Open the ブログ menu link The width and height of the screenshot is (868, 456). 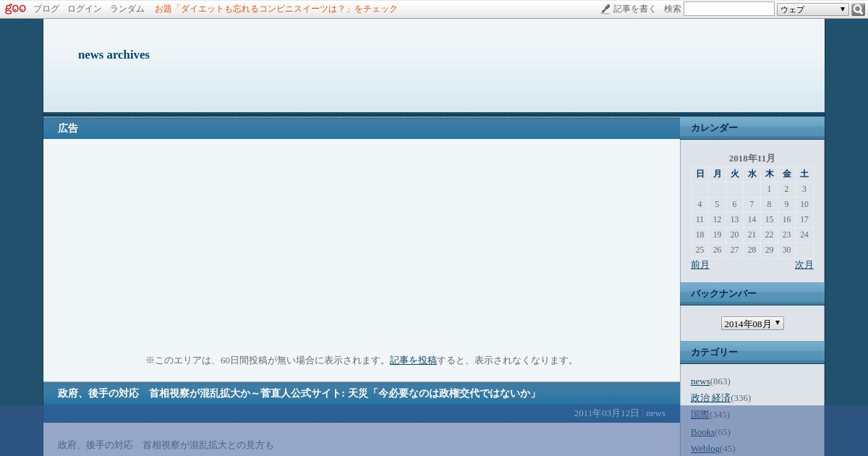point(46,9)
